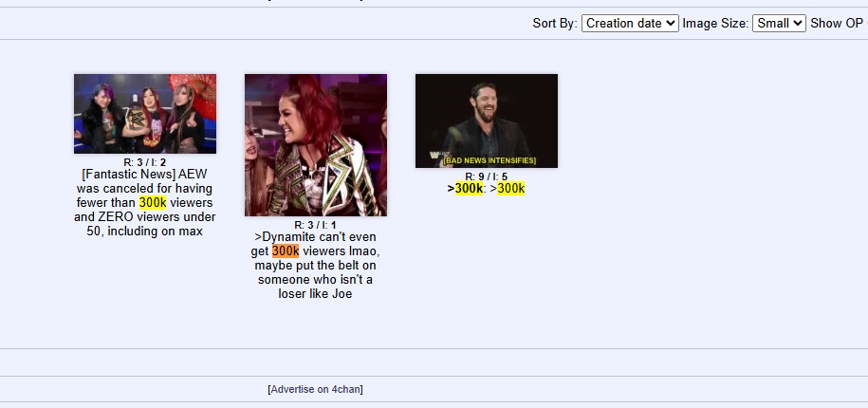Image resolution: width=868 pixels, height=408 pixels.
Task: Click the Fantastic News AEW canceled teaser text
Action: [x=145, y=203]
